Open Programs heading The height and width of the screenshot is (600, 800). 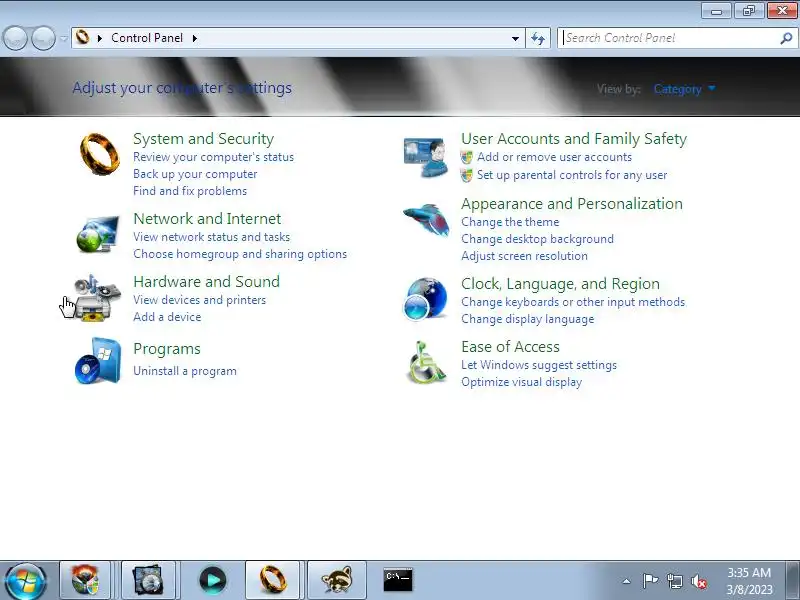pos(167,349)
